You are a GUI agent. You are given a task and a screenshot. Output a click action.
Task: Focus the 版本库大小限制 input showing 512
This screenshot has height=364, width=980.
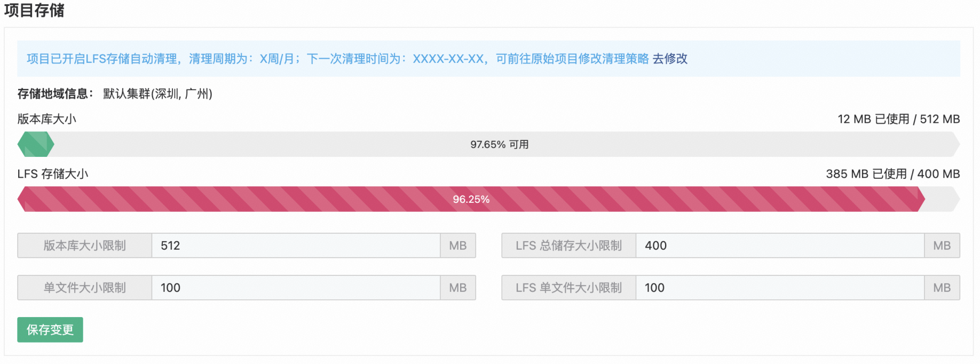point(296,246)
